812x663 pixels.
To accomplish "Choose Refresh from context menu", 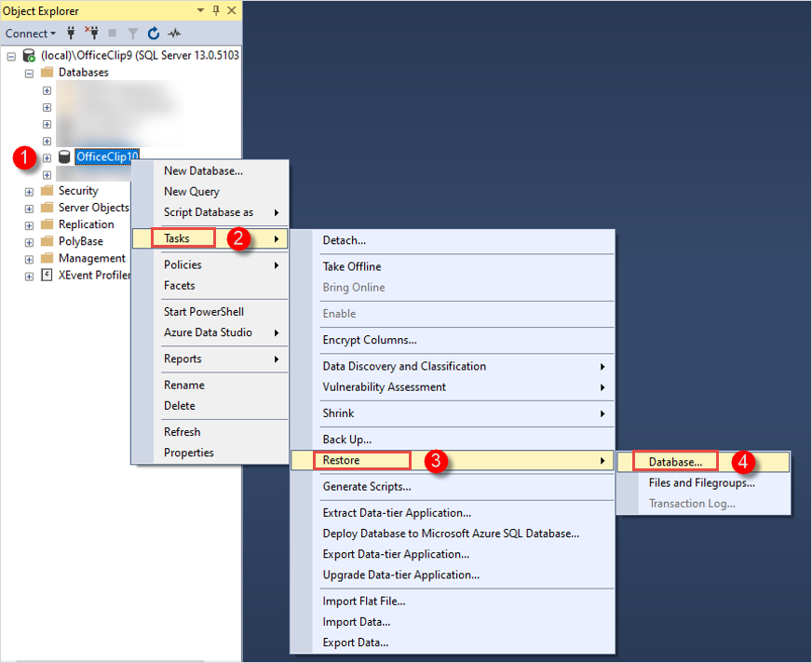I will pyautogui.click(x=210, y=432).
